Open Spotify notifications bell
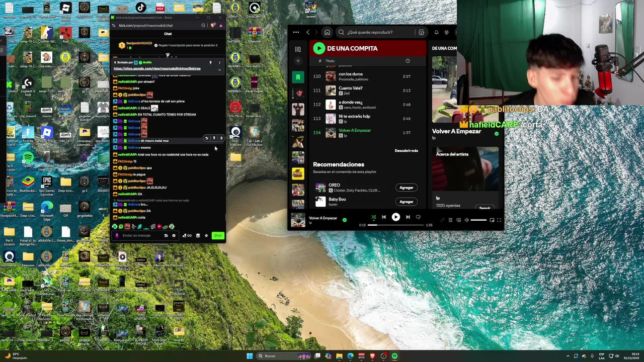 coord(436,32)
